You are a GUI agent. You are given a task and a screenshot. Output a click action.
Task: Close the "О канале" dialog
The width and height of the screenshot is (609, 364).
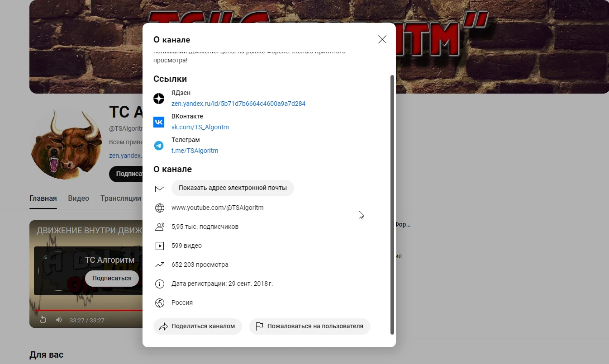tap(382, 39)
